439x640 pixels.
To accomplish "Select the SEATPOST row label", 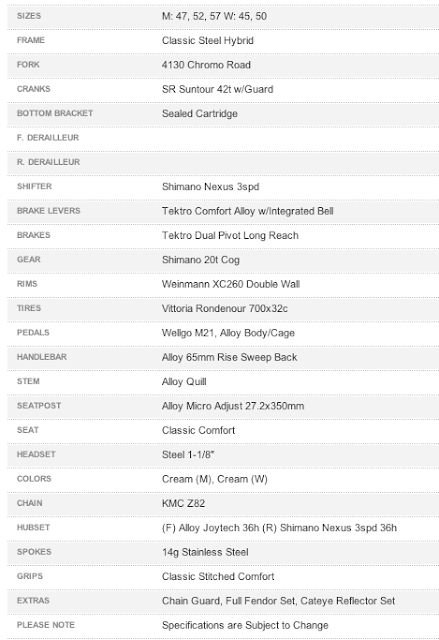I will coord(39,406).
